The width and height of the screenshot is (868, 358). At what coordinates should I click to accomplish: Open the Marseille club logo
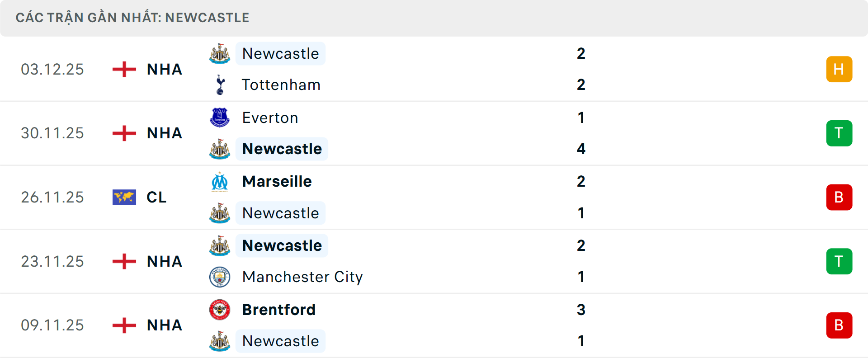(x=220, y=181)
